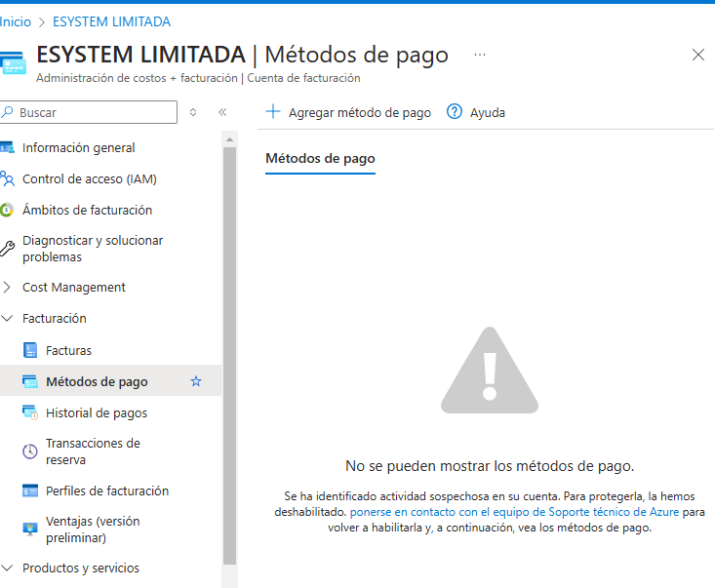Open Transacciones de reserva

pyautogui.click(x=93, y=451)
